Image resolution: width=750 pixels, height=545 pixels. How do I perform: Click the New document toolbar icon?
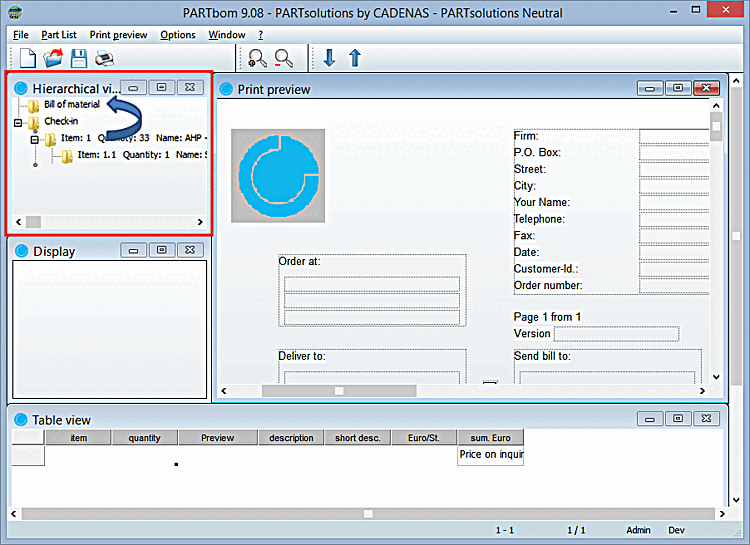28,58
